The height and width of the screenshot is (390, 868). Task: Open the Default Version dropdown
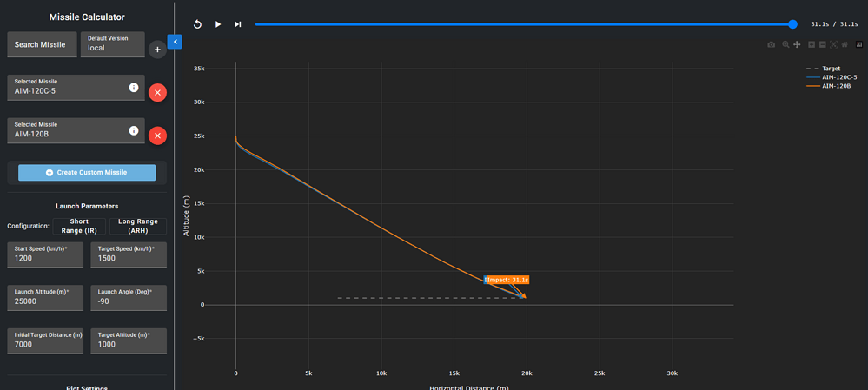(113, 44)
